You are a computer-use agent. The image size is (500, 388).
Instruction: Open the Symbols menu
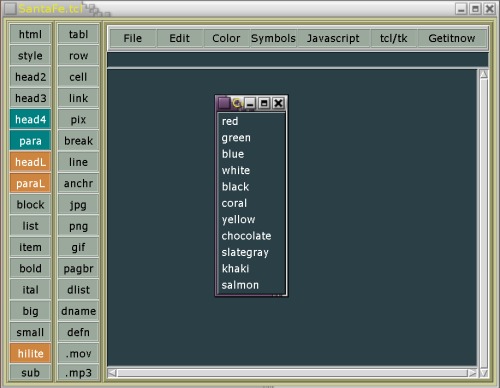[x=273, y=38]
